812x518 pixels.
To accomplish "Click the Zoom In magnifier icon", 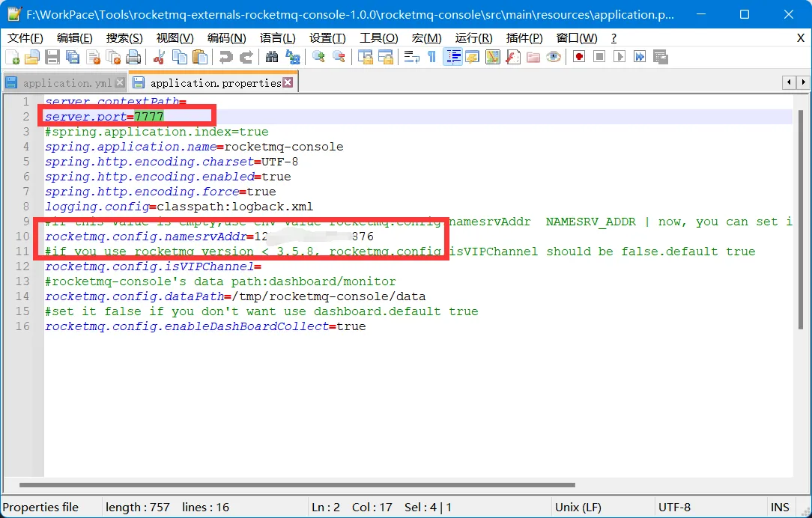I will coord(318,57).
